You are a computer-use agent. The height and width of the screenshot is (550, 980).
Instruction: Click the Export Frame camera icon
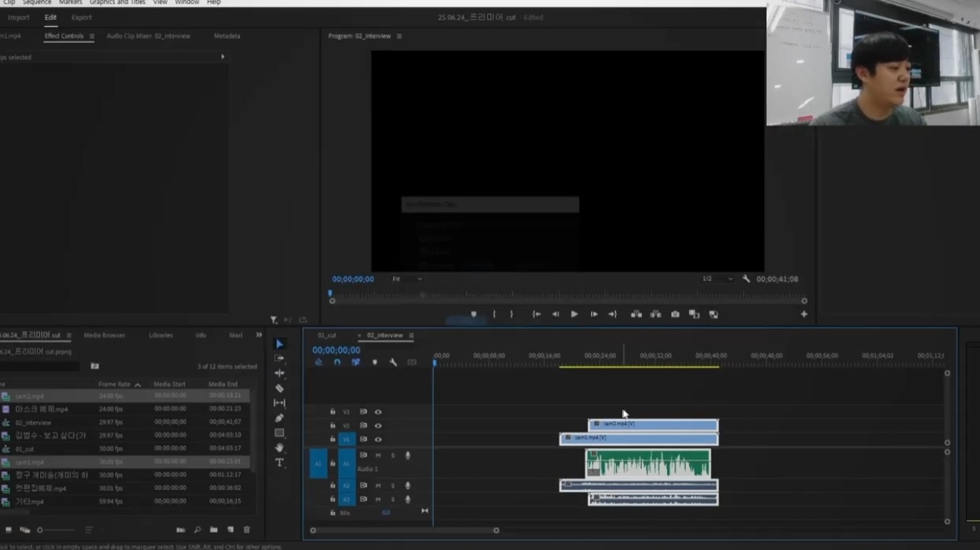coord(675,314)
